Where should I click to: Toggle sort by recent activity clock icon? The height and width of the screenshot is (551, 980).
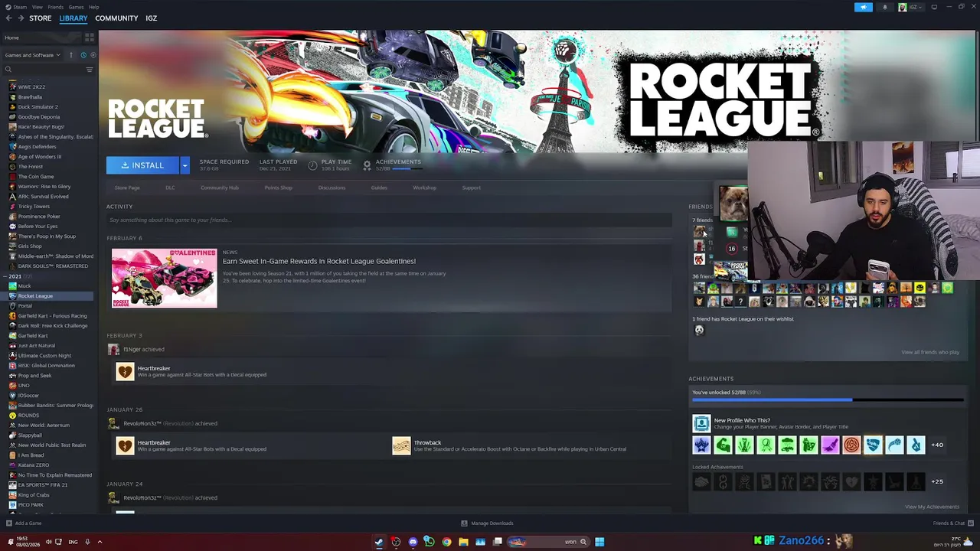[x=83, y=55]
